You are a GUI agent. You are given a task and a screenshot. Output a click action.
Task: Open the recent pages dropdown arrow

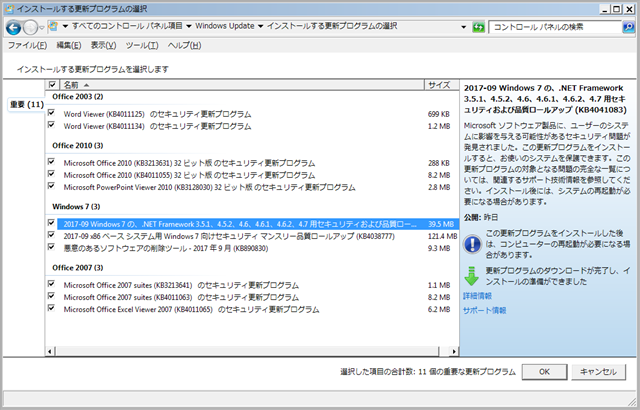tap(42, 28)
